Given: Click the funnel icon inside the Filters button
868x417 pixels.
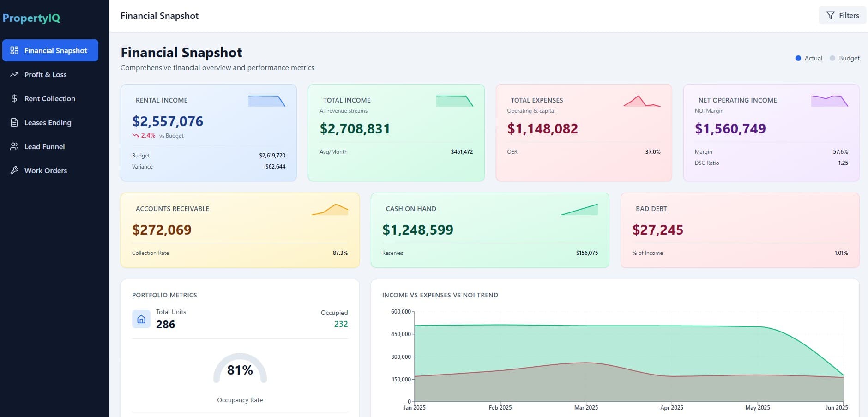Looking at the screenshot, I should pos(830,15).
